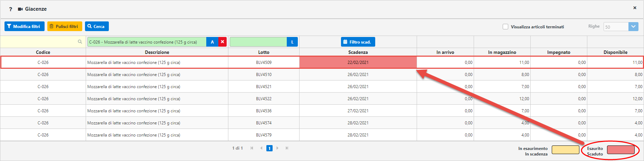
Task: Click search magnifier in Codice filter field
Action: pos(80,42)
